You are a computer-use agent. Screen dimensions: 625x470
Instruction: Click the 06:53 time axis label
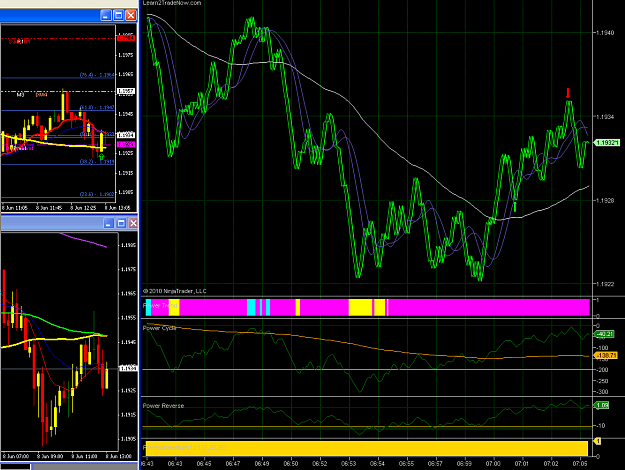pos(348,464)
